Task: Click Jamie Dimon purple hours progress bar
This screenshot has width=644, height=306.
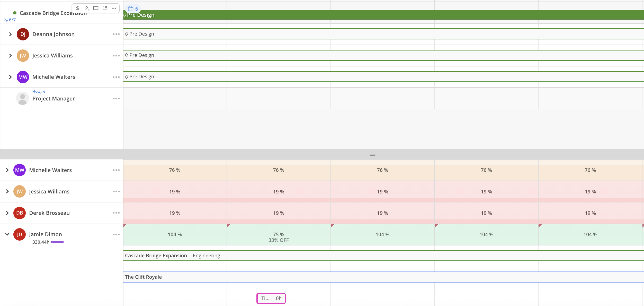Action: [57, 242]
